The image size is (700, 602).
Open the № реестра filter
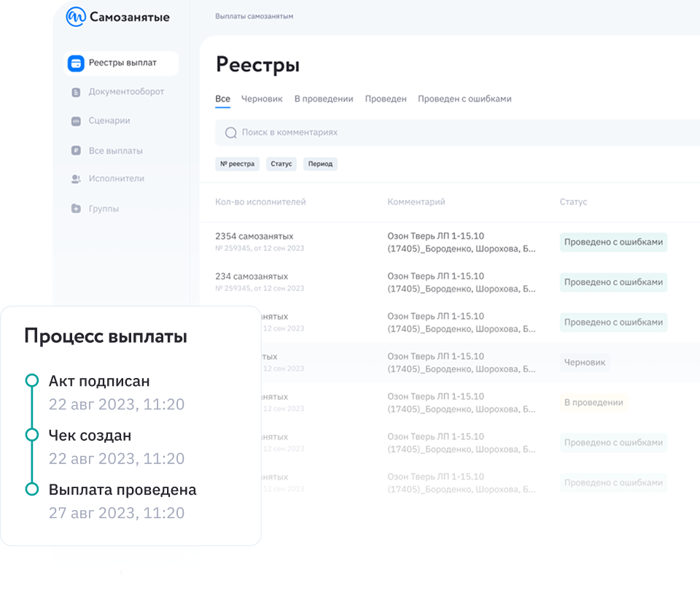pos(237,164)
